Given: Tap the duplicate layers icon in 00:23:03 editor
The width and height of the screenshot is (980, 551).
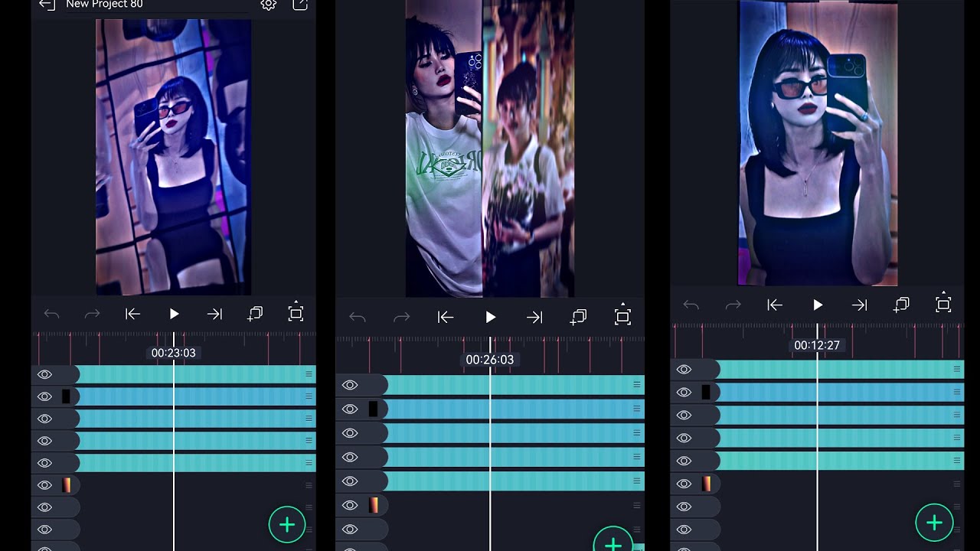Looking at the screenshot, I should tap(255, 314).
